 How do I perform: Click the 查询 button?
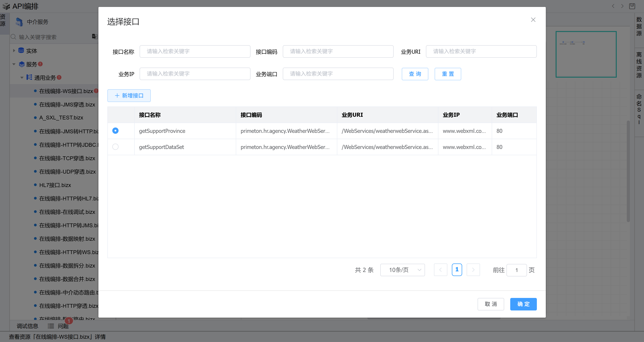pyautogui.click(x=415, y=74)
